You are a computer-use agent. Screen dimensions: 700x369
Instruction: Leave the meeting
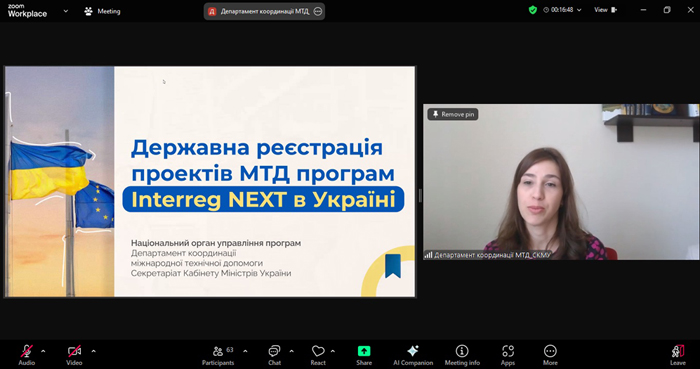tap(678, 355)
